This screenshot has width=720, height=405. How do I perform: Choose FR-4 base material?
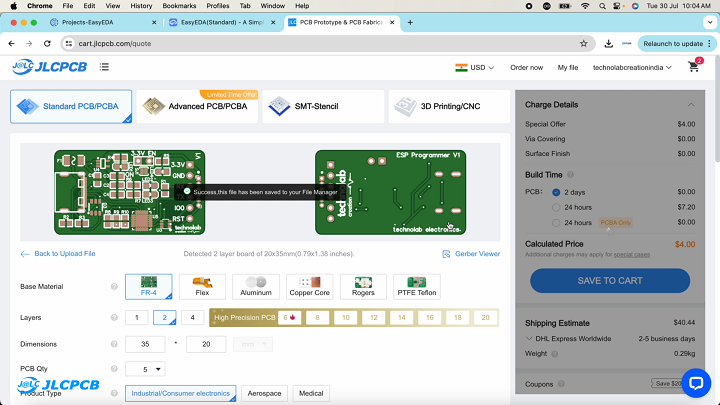click(x=149, y=287)
